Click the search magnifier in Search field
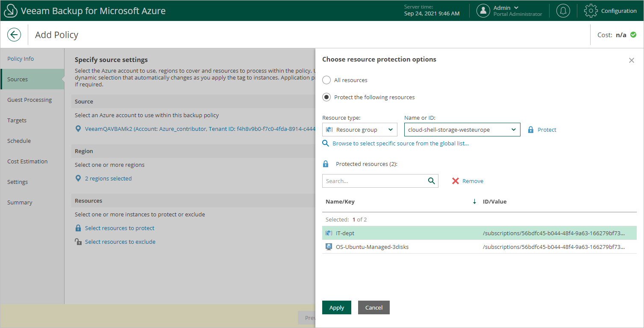This screenshot has width=644, height=328. tap(432, 181)
